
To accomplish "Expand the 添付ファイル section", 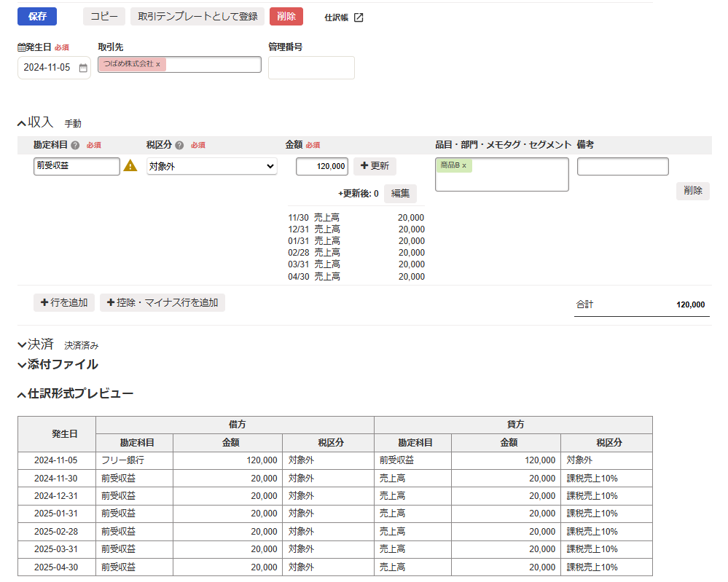I will coord(22,365).
